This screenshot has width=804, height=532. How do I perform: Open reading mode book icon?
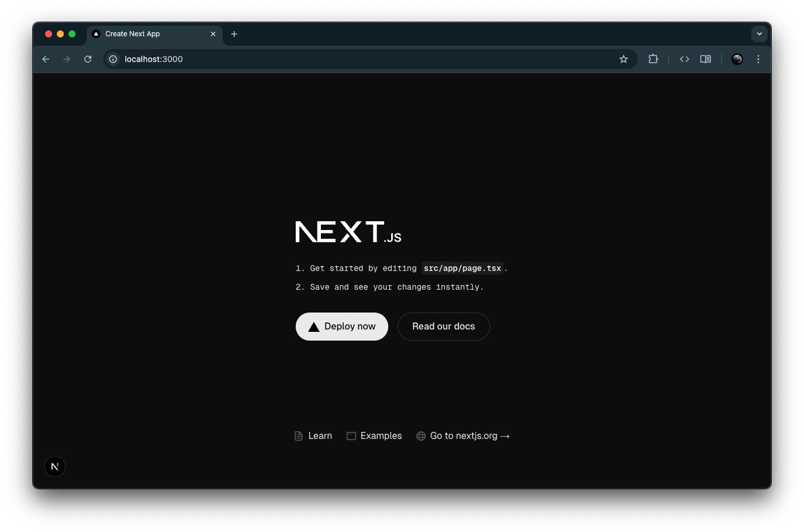pyautogui.click(x=706, y=59)
